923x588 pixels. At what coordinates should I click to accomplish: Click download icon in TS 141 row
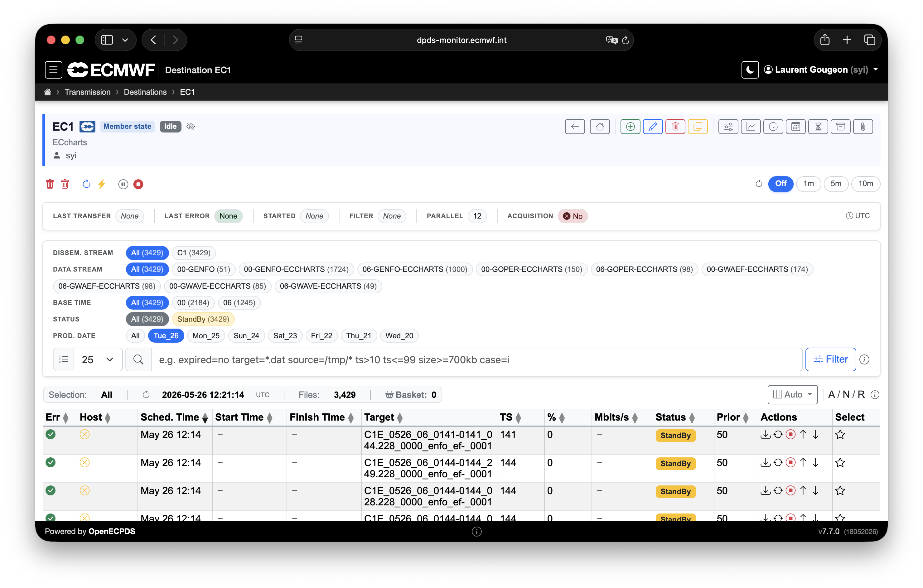(765, 434)
